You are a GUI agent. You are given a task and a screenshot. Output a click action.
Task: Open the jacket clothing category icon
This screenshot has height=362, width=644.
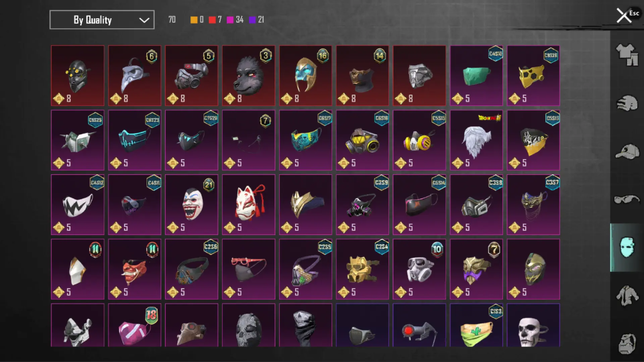click(x=627, y=296)
